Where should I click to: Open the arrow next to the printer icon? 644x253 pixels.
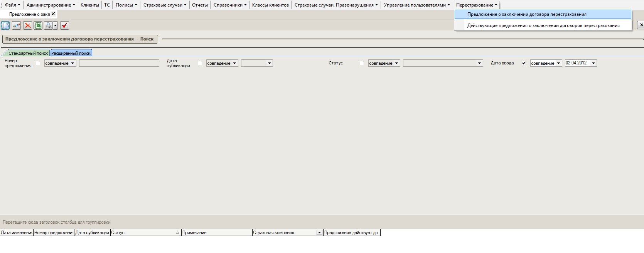pos(56,25)
